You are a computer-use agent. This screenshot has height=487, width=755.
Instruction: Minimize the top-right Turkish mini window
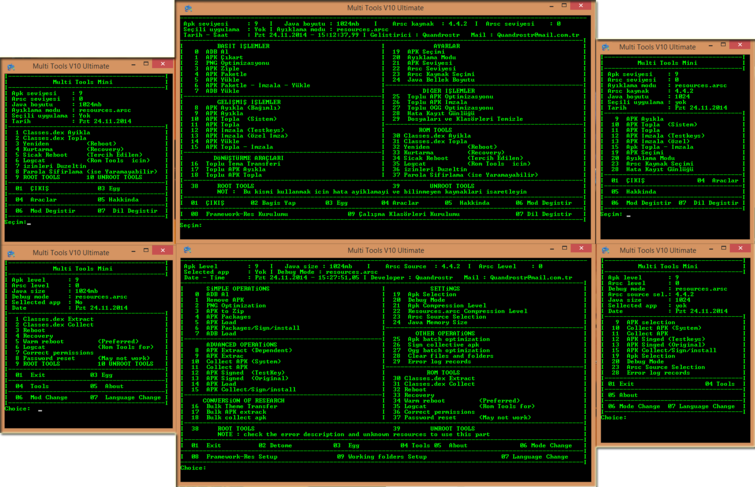(x=711, y=45)
